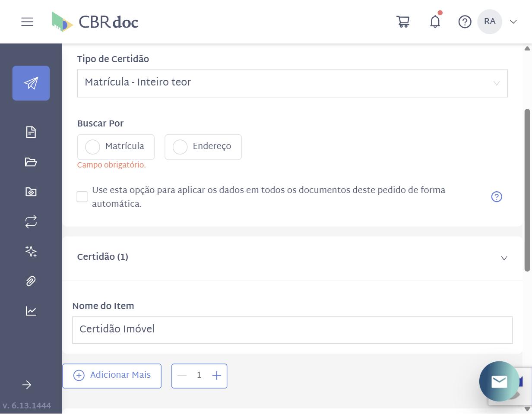Check the apply data to all documents checkbox

point(82,197)
